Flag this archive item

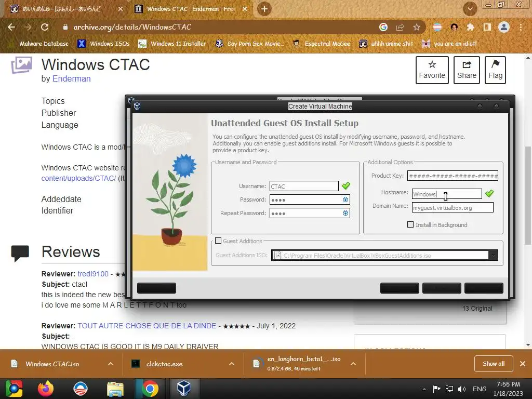tap(495, 70)
